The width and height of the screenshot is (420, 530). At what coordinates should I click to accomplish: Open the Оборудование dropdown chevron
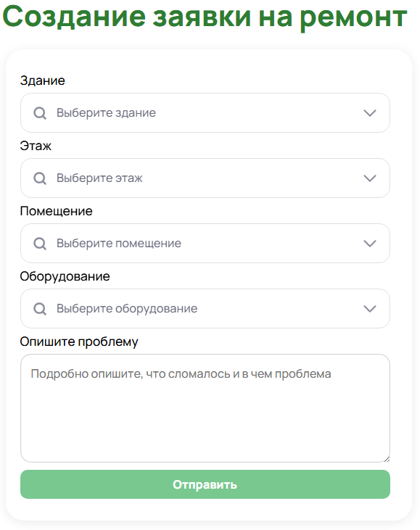pos(370,309)
